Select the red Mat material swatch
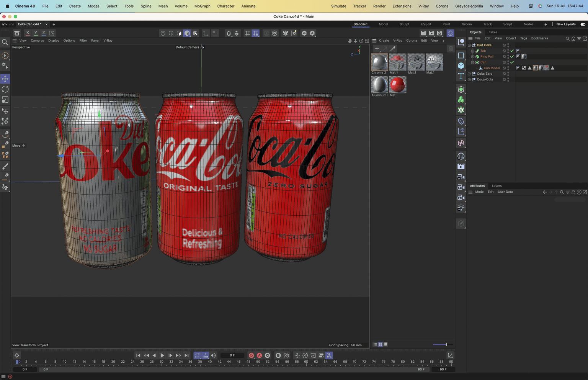This screenshot has height=380, width=588. [398, 85]
